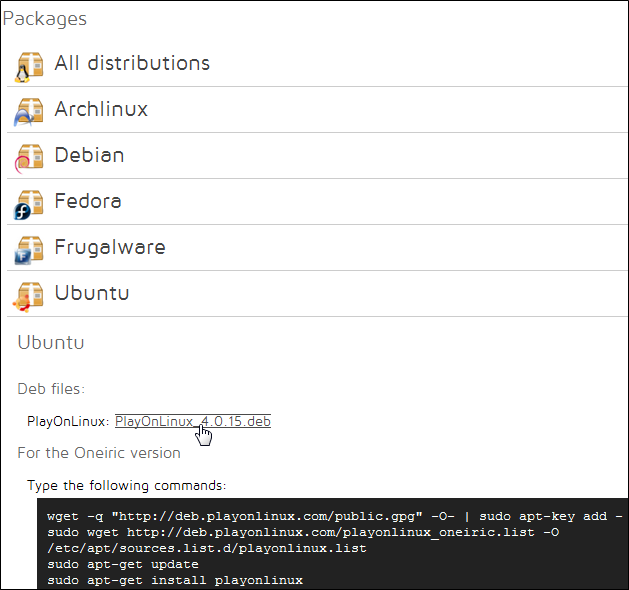Download the PlayOnLinux_4.0.15.deb file
Viewport: 629px width, 590px height.
192,421
